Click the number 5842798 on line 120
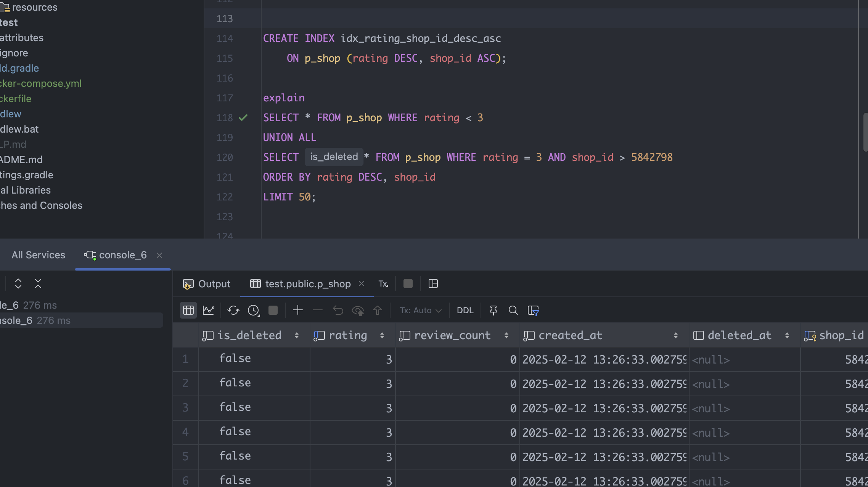This screenshot has width=868, height=487. (x=652, y=157)
